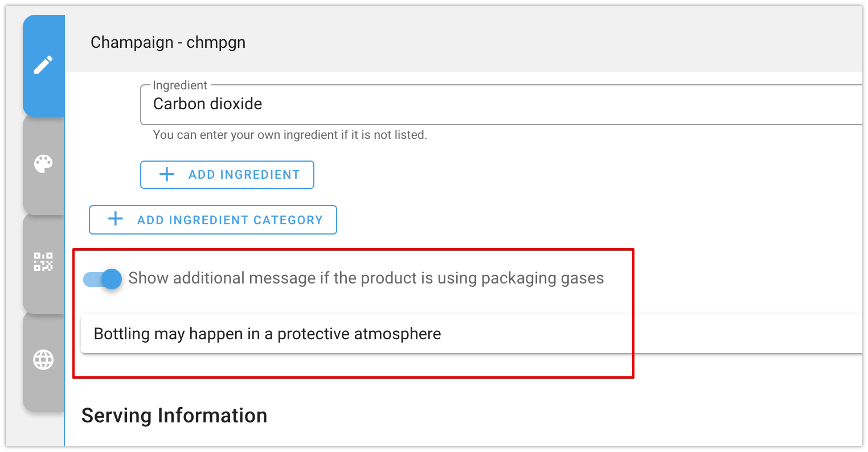Image resolution: width=868 pixels, height=452 pixels.
Task: Switch to the palette design tab
Action: click(44, 164)
